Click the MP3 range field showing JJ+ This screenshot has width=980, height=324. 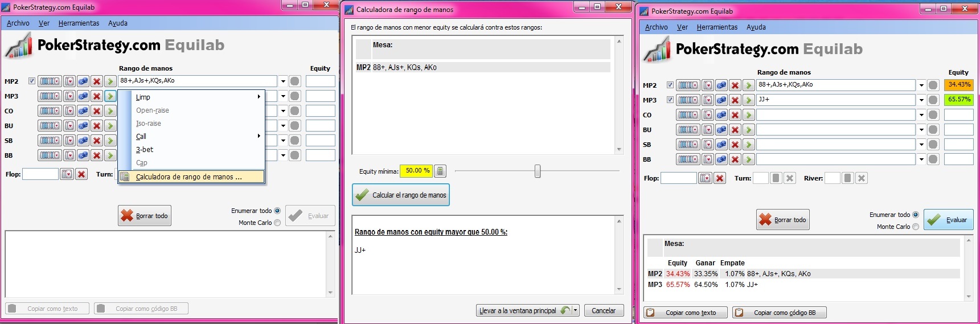pos(836,100)
